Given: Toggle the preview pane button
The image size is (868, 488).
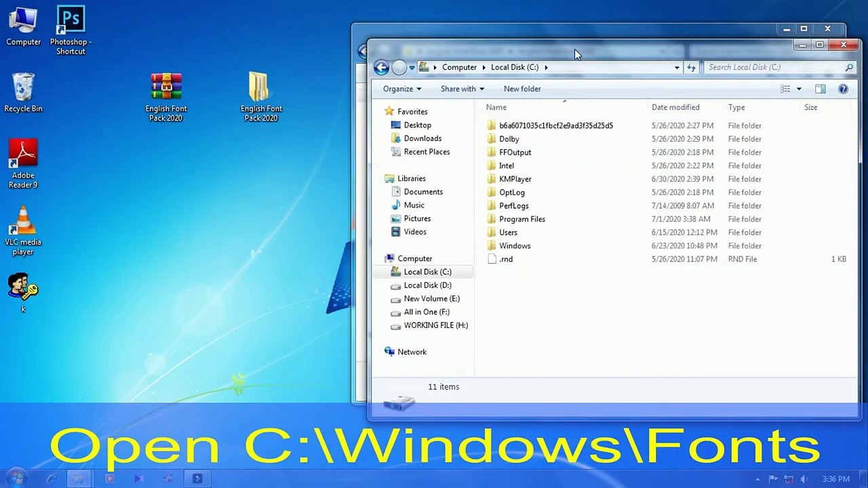Looking at the screenshot, I should (820, 89).
